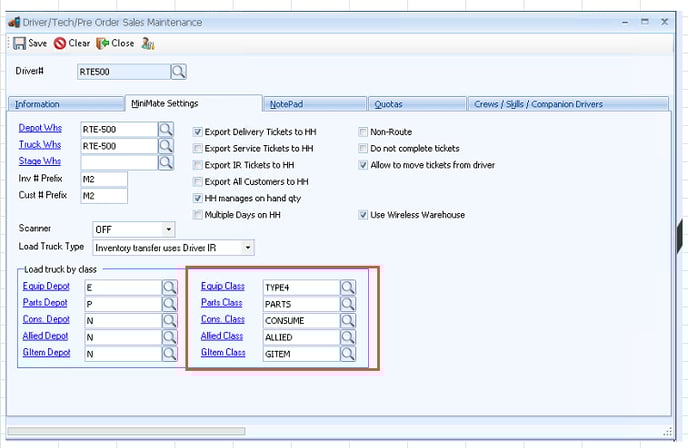
Task: Click the Parts Depot link
Action: 45,303
